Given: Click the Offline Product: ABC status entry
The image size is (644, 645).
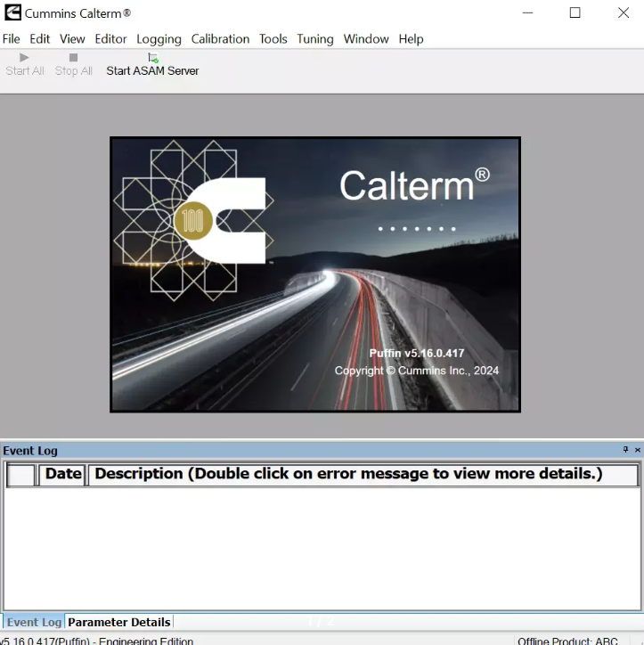Looking at the screenshot, I should pos(567,641).
